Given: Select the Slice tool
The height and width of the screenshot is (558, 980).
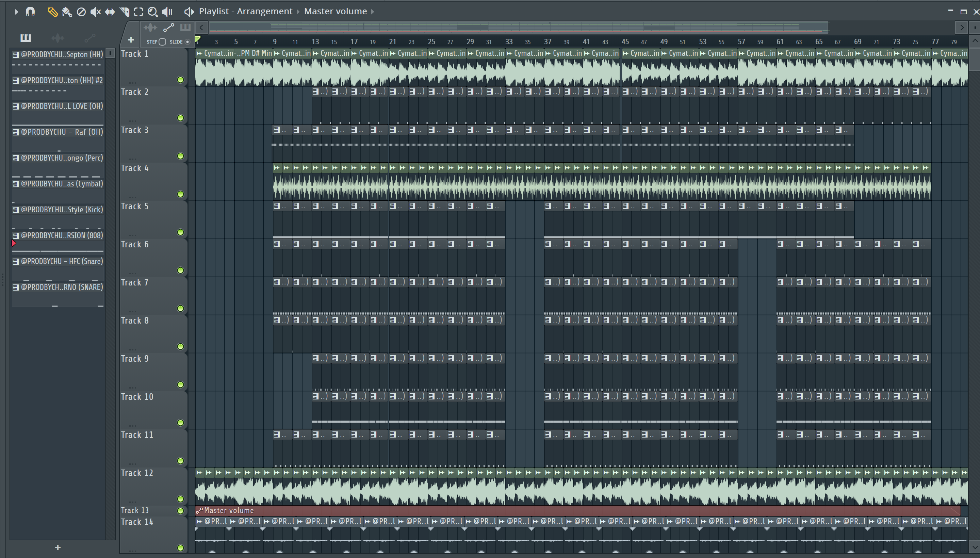Looking at the screenshot, I should [124, 12].
